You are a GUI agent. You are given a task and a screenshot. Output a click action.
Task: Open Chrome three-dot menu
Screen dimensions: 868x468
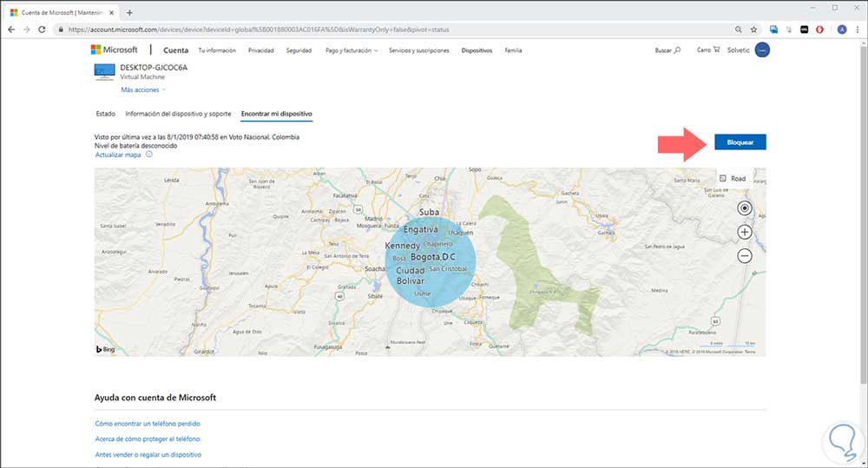pos(858,30)
